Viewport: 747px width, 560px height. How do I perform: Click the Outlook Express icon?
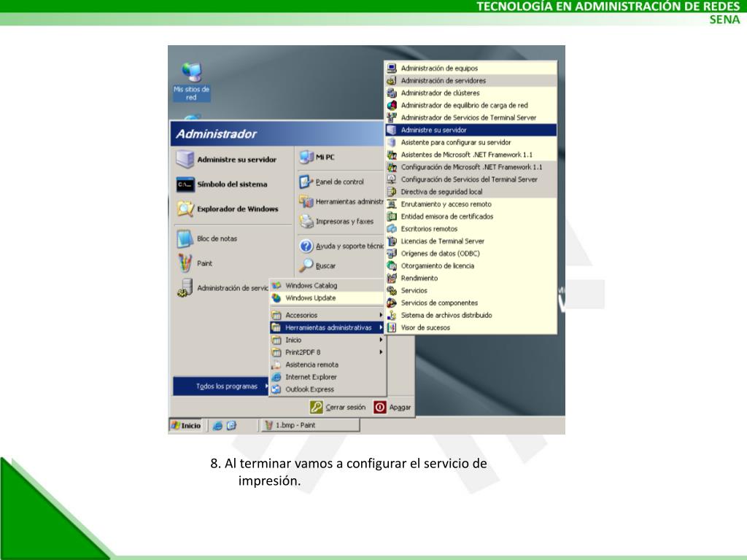276,389
